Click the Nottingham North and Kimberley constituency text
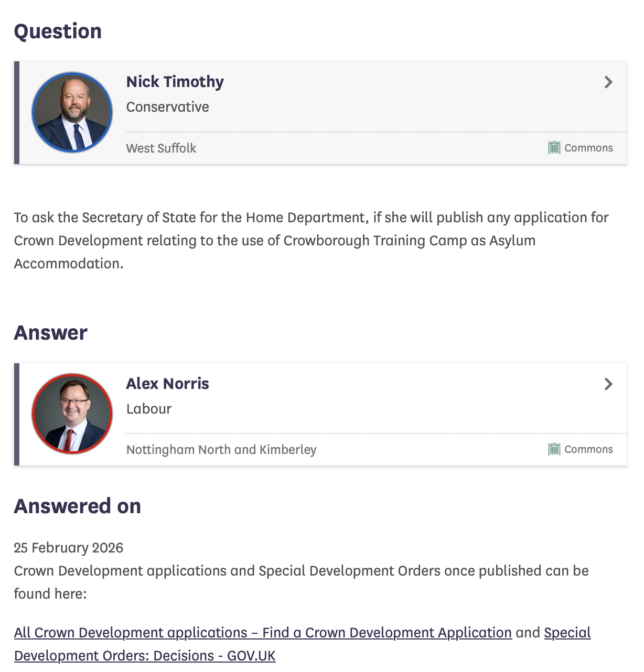This screenshot has height=672, width=644. click(x=221, y=450)
